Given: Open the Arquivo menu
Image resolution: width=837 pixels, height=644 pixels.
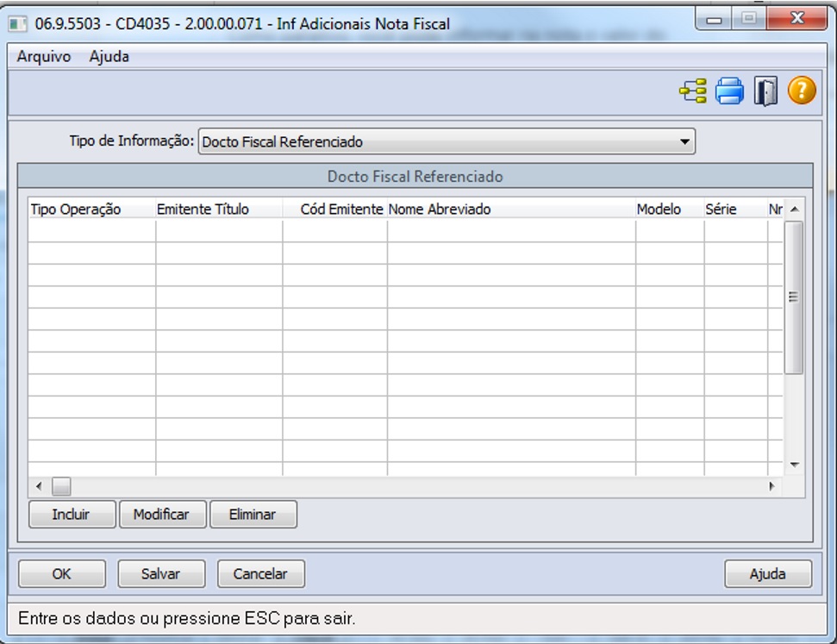Looking at the screenshot, I should [44, 57].
